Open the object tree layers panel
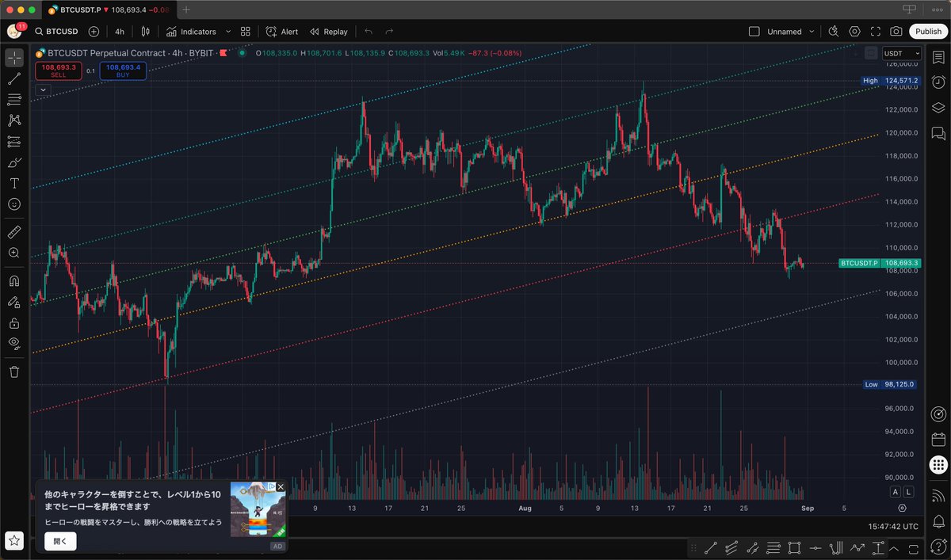The image size is (951, 560). tap(938, 108)
